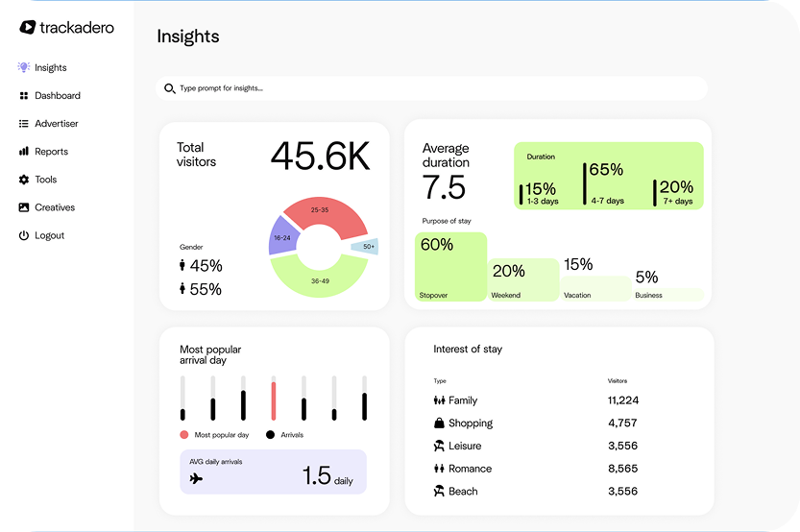Click the 60% Stopover bar

(x=451, y=268)
